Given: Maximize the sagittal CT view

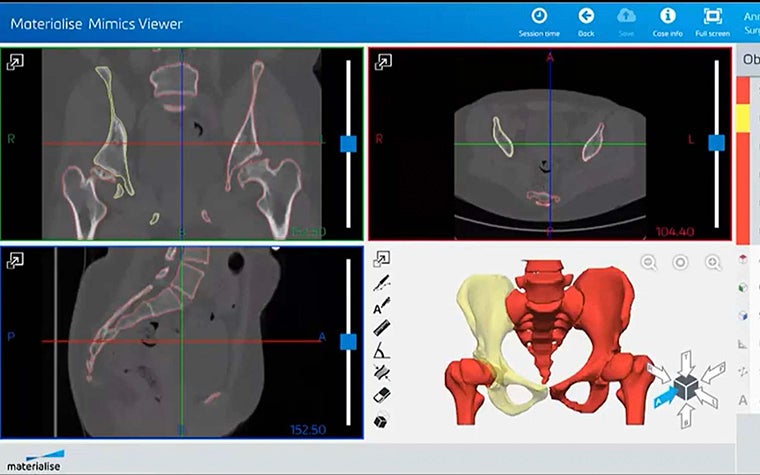Looking at the screenshot, I should click(x=15, y=260).
